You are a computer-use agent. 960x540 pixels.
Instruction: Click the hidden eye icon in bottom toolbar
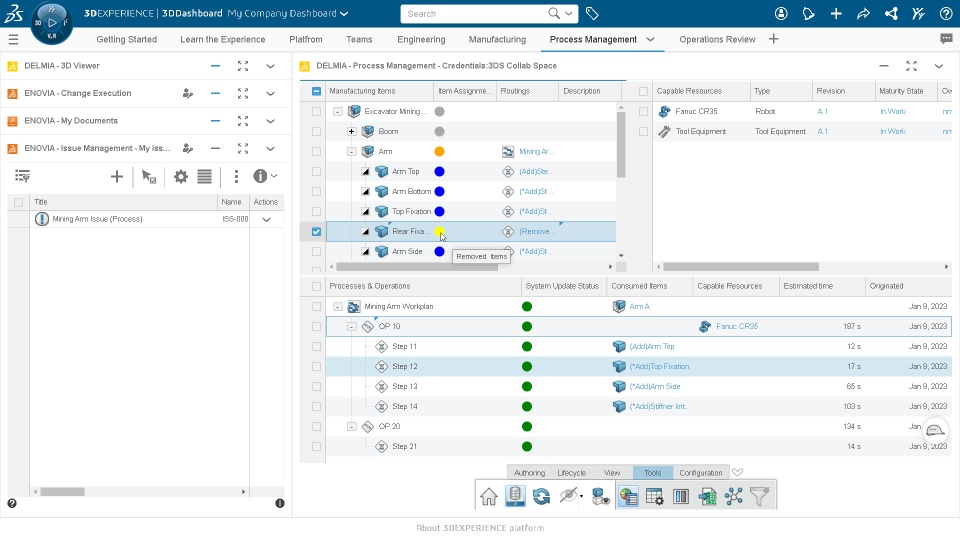coord(568,496)
